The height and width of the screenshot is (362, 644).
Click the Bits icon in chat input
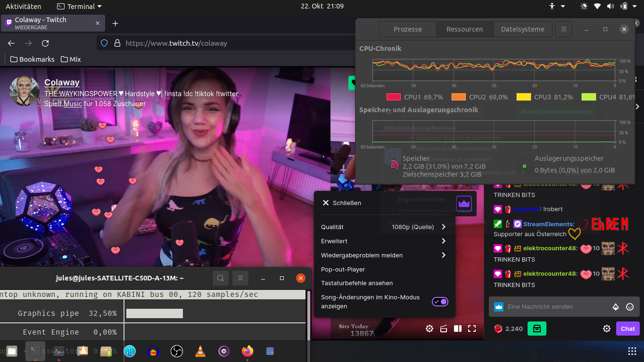coord(616,307)
